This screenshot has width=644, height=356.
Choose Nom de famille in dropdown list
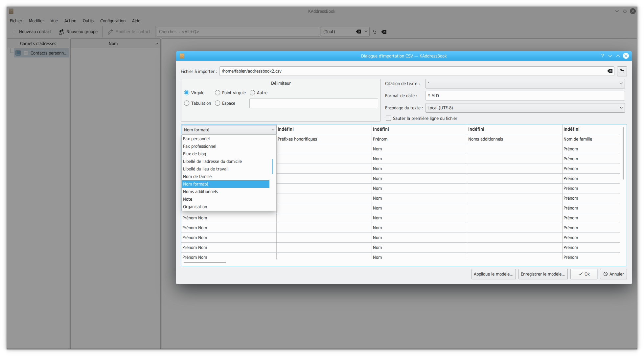click(226, 177)
